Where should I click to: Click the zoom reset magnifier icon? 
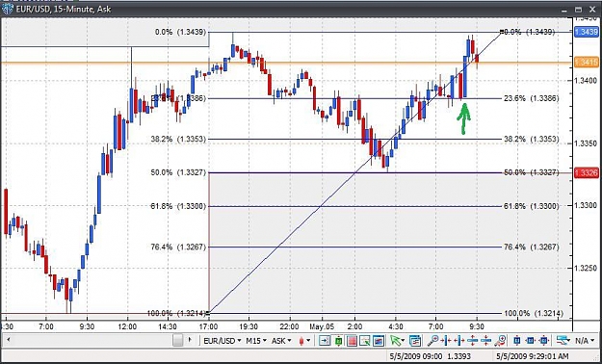click(500, 341)
